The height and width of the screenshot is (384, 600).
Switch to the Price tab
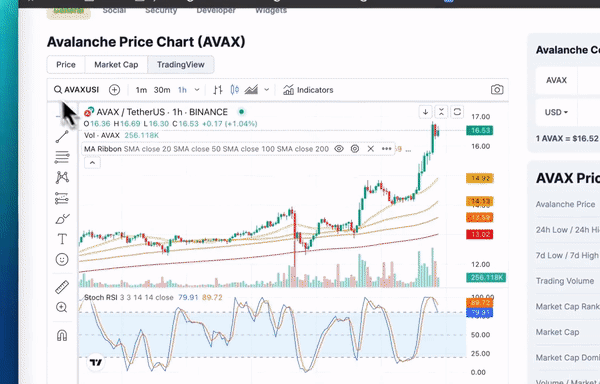point(66,65)
